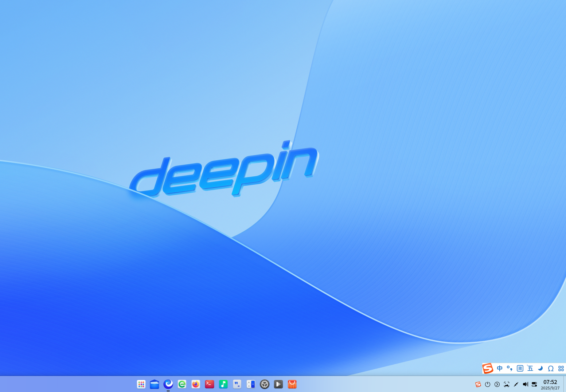Open the volume speaker tray icon
This screenshot has width=566, height=392.
(526, 384)
